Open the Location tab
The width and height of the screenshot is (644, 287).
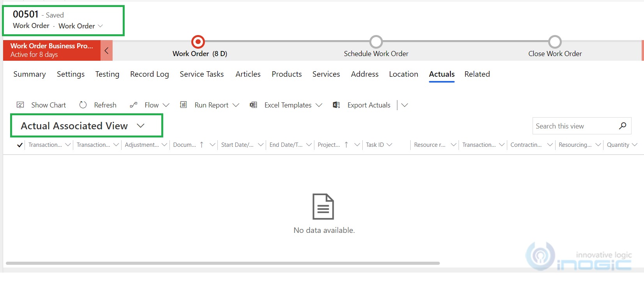[404, 74]
